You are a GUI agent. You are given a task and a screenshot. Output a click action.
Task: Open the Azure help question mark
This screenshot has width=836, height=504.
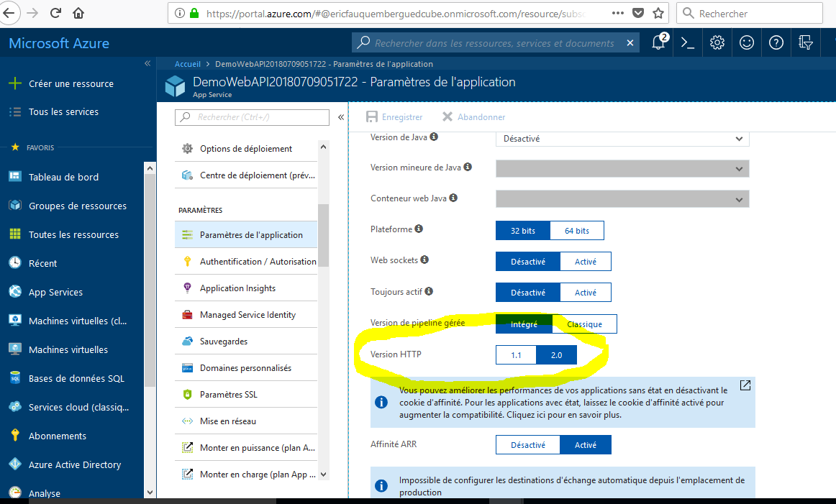[776, 42]
